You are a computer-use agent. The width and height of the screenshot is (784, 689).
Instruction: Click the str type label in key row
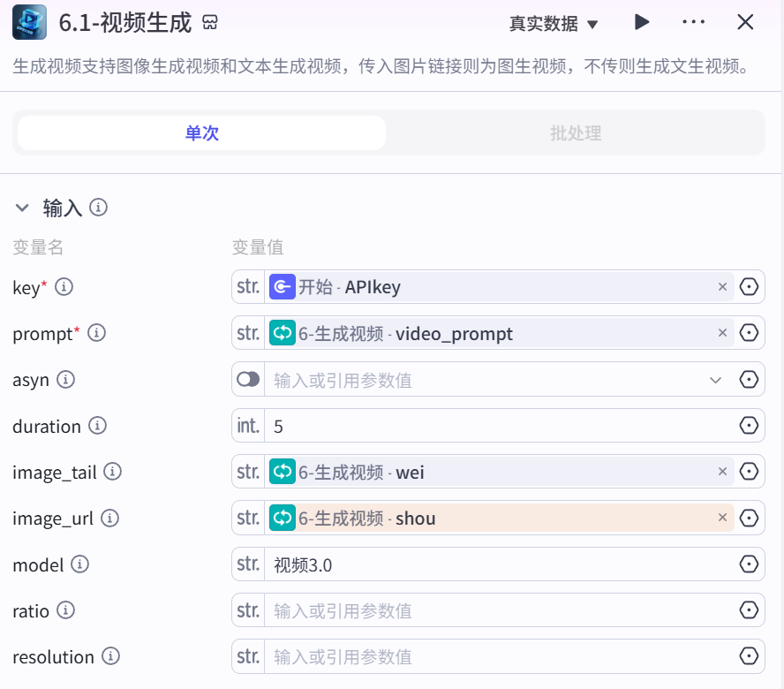click(248, 287)
